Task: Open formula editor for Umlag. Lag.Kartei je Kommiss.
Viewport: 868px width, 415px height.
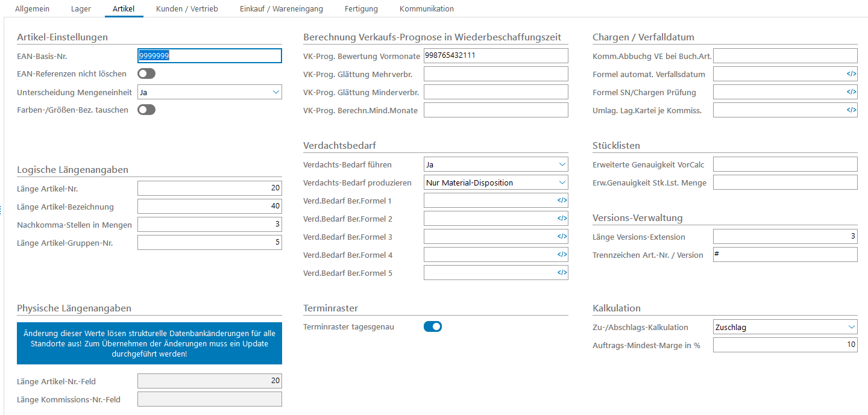Action: pos(851,110)
